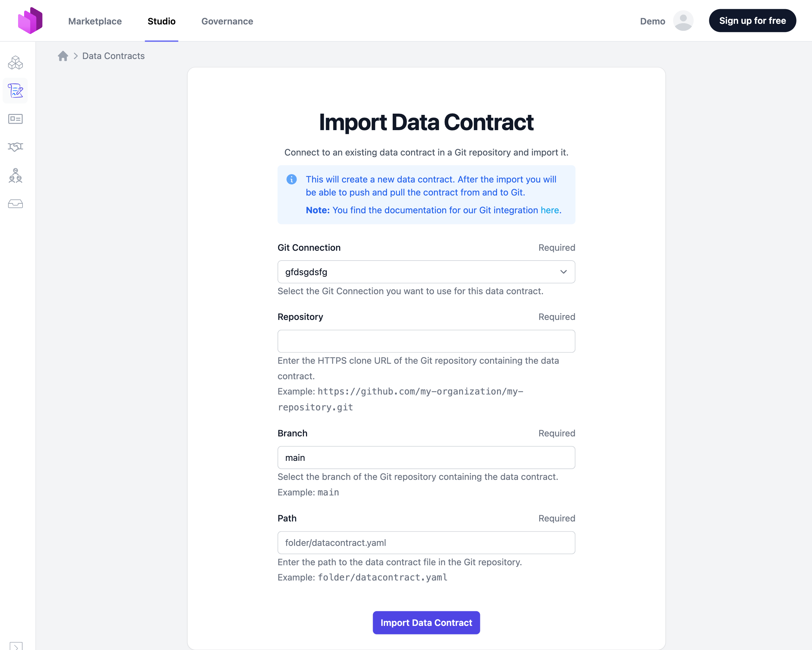Select the data contracts scroll sidebar icon
The image size is (812, 650).
[16, 91]
